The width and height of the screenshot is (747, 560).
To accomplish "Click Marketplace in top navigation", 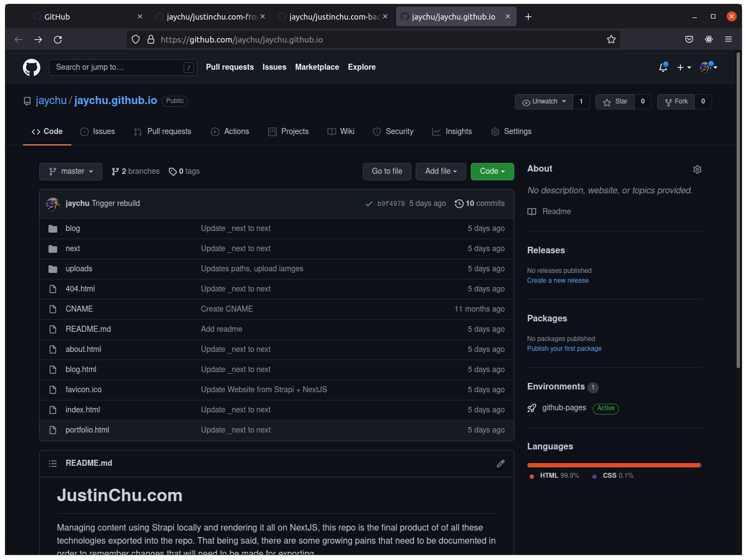I will [x=317, y=68].
